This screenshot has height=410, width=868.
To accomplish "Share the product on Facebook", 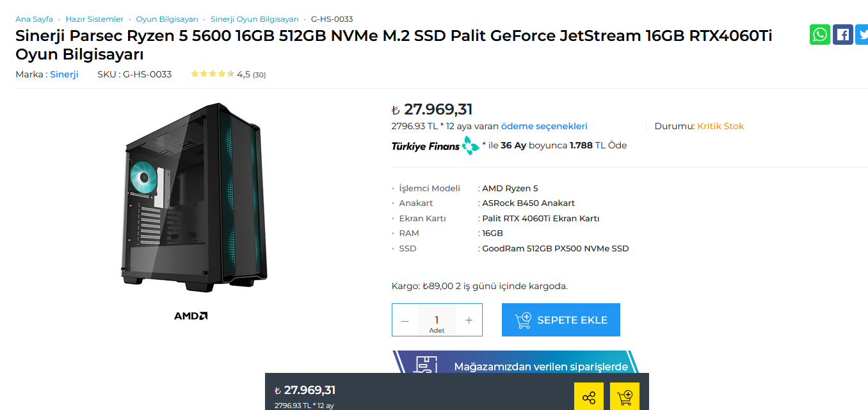I will (x=842, y=35).
